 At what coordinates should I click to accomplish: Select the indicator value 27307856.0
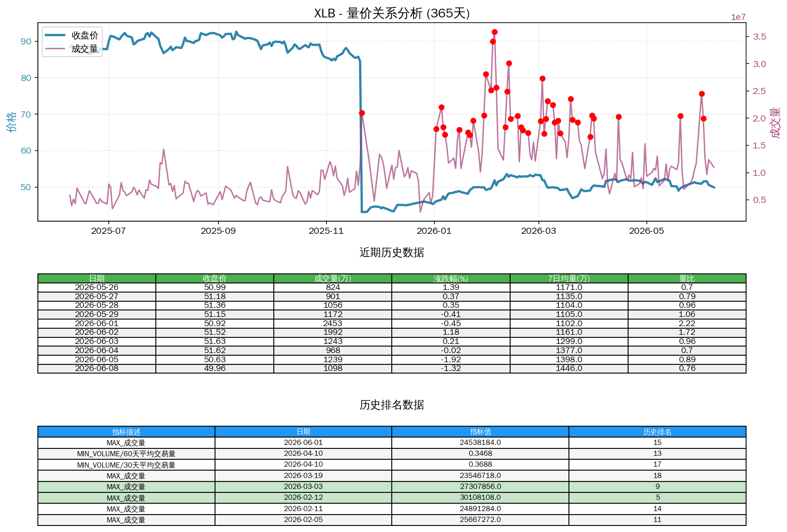[x=480, y=487]
